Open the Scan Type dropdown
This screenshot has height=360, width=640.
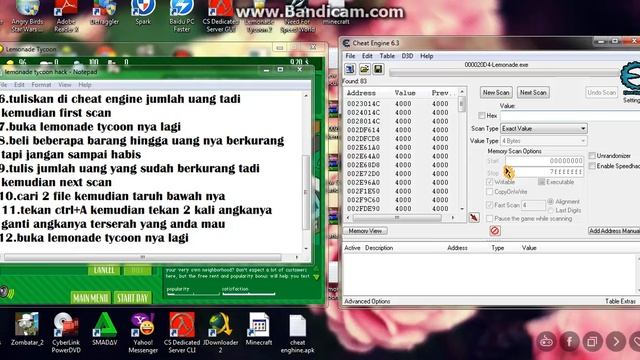544,129
